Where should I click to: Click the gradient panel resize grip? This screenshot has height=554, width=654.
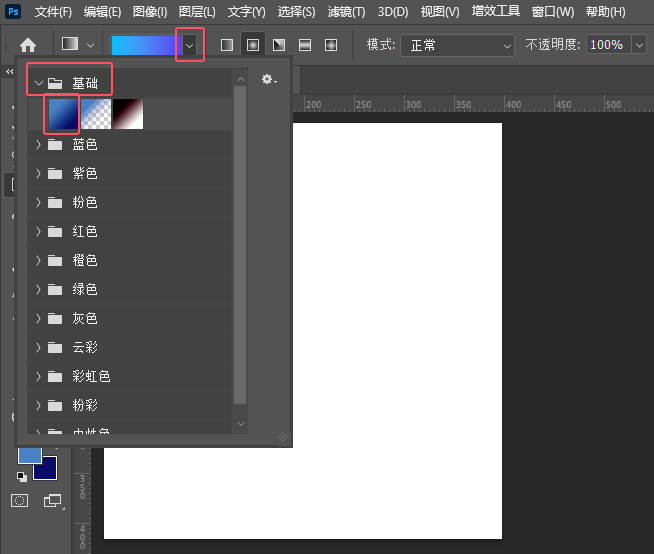point(283,437)
